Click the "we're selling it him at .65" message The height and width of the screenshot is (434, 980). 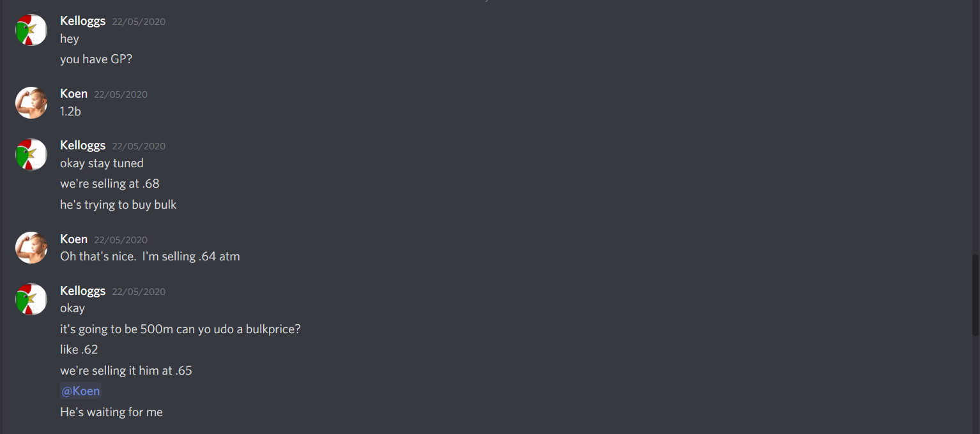point(126,370)
